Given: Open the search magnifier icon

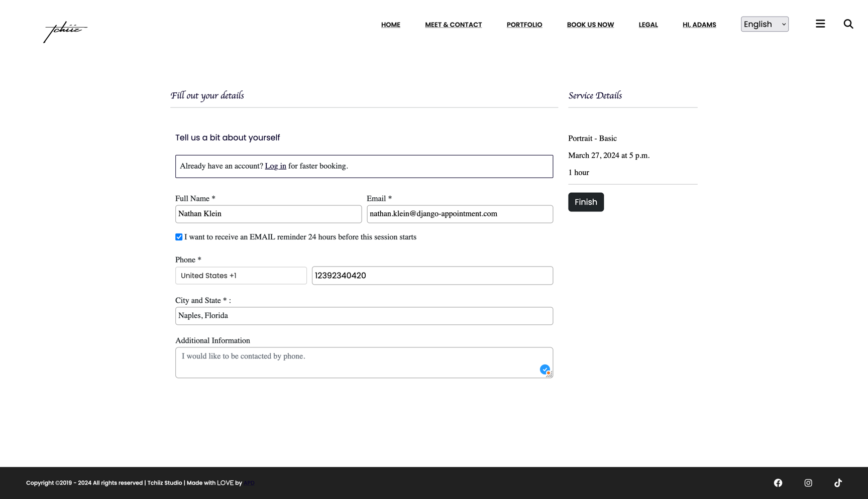Looking at the screenshot, I should click(848, 24).
